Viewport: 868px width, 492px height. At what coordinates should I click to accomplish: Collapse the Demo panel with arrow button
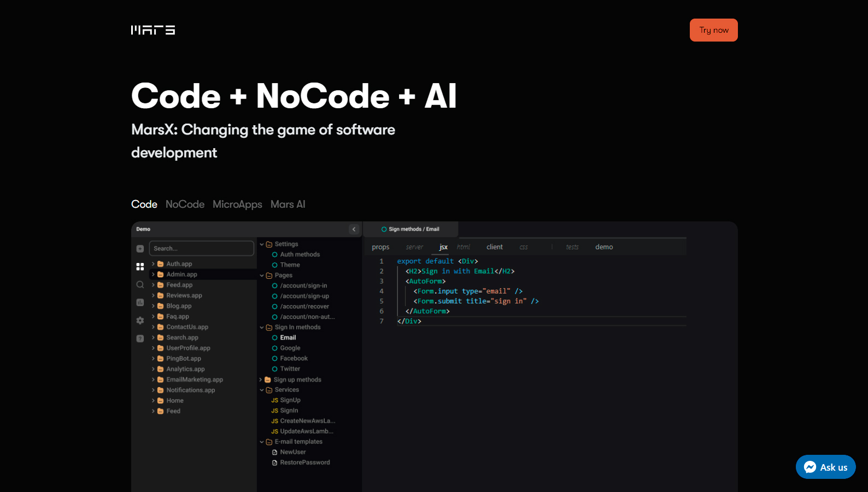point(354,230)
